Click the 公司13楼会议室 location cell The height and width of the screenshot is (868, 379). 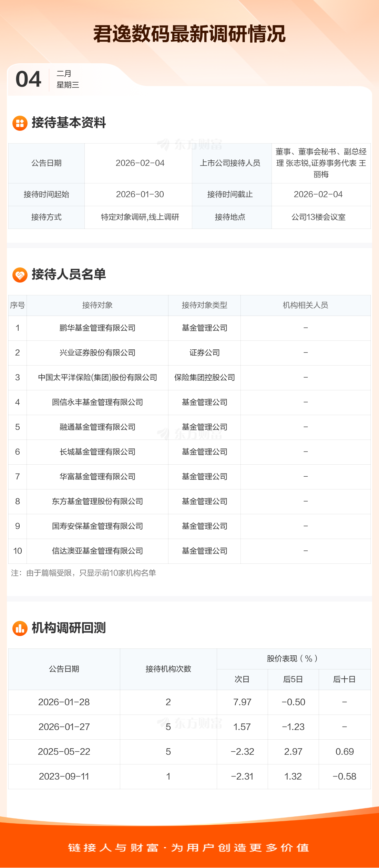(x=318, y=217)
